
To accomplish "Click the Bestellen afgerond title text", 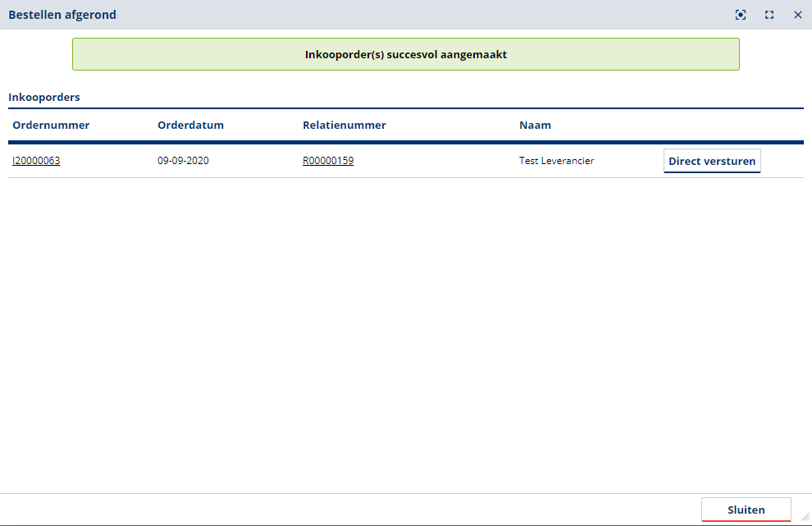I will click(x=62, y=15).
